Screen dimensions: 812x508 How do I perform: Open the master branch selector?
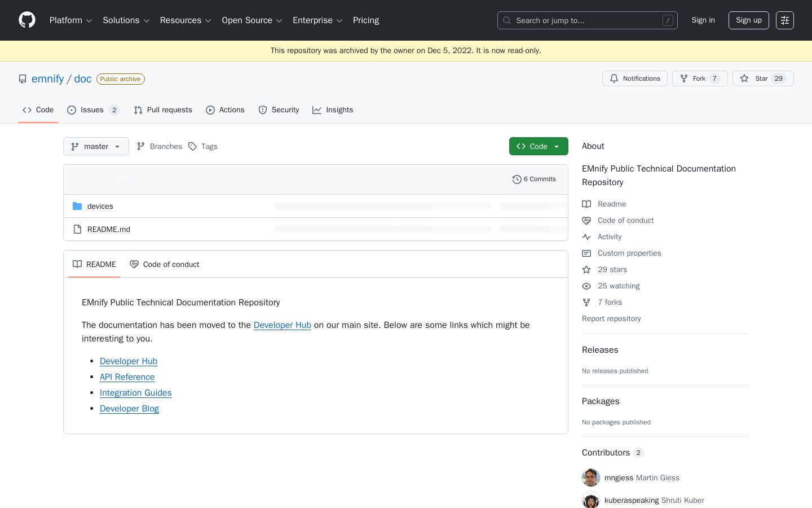tap(96, 146)
